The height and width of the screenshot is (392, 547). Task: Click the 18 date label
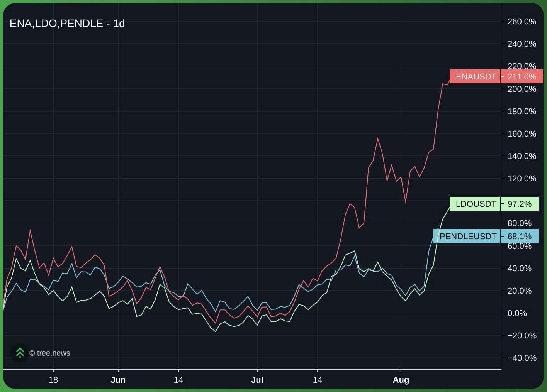(x=53, y=380)
